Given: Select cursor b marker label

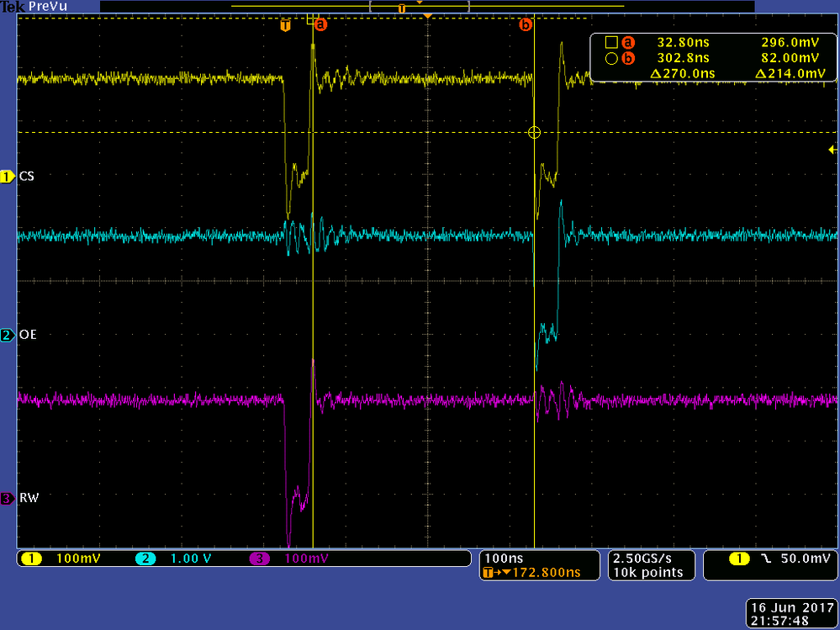Looking at the screenshot, I should pos(526,24).
